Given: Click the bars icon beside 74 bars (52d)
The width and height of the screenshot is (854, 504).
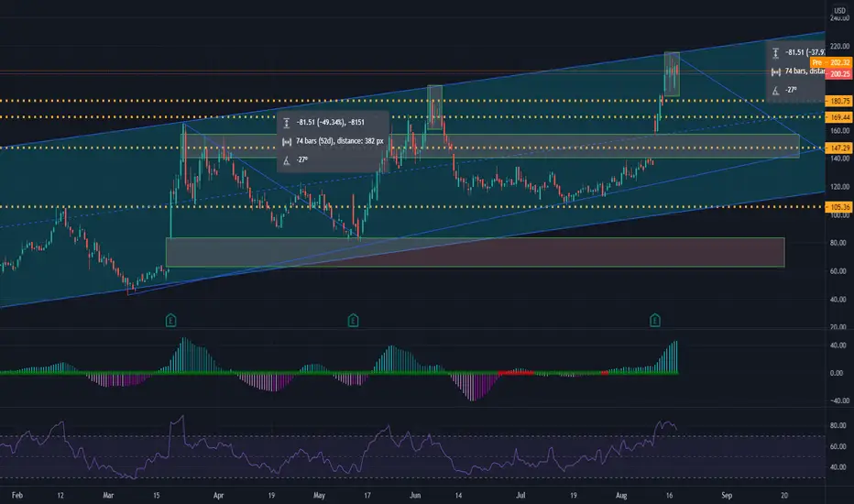Looking at the screenshot, I should tap(287, 142).
